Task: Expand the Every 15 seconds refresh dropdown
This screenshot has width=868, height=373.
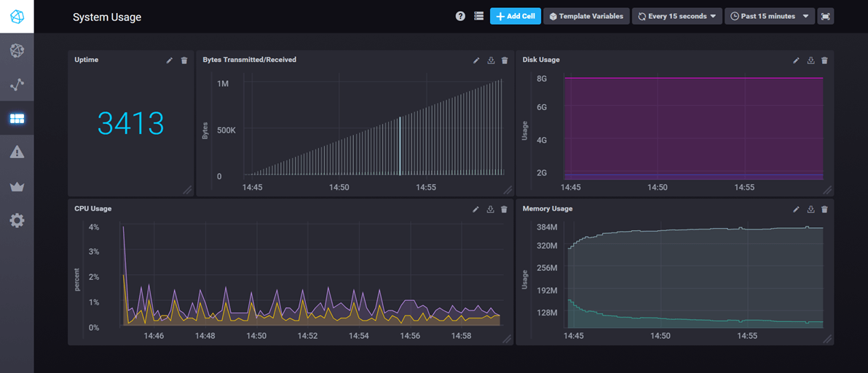Action: (676, 16)
